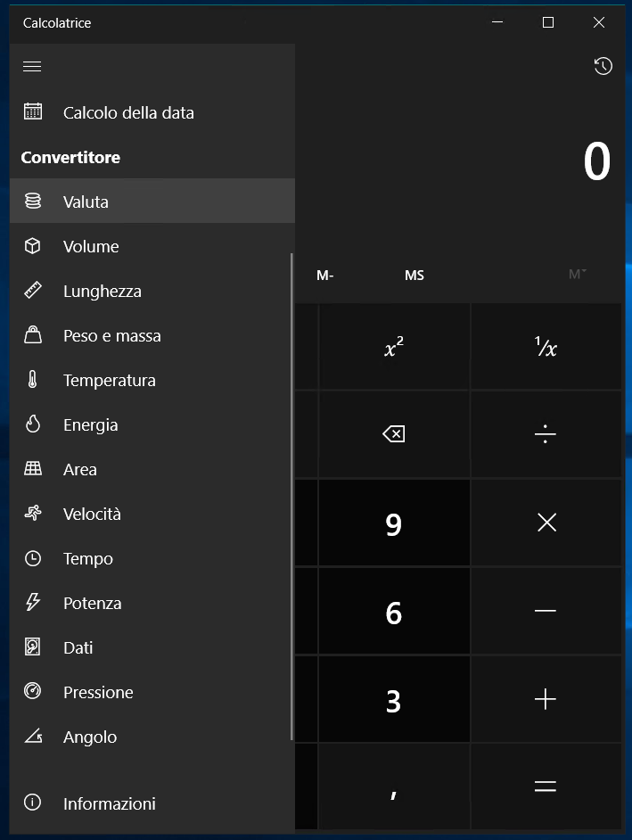Click the navigation menu scrollbar
Image resolution: width=632 pixels, height=840 pixels.
[291, 496]
